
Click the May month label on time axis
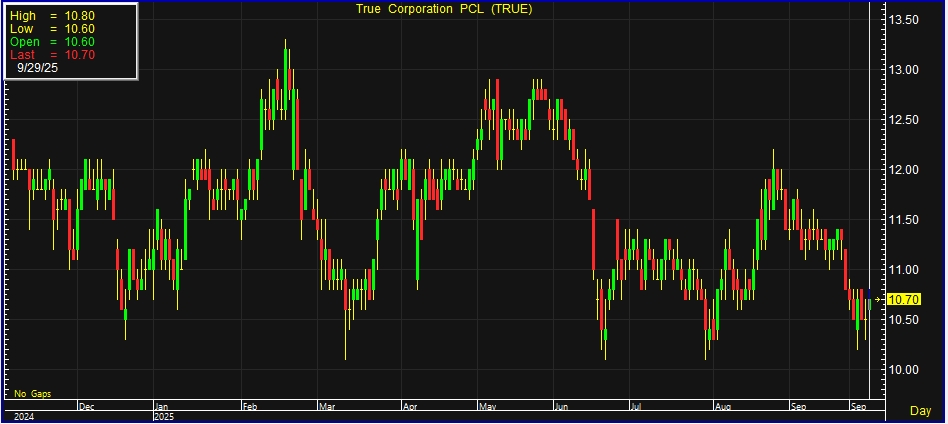[x=487, y=406]
